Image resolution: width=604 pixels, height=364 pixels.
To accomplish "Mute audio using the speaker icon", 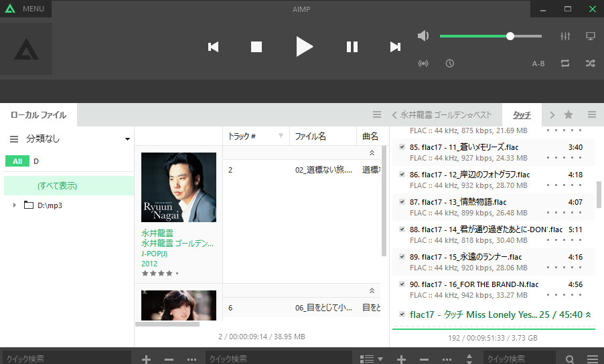I will coord(423,36).
